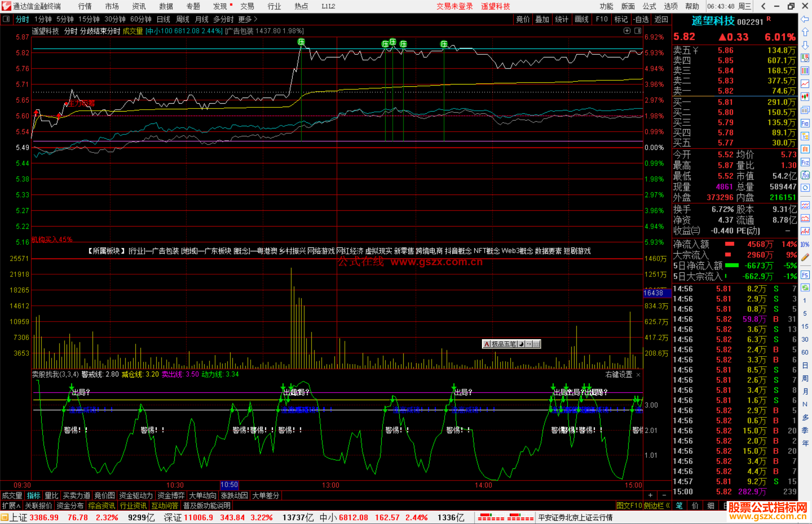The width and height of the screenshot is (812, 524).
Task: Select the 价 price distribution tab
Action: click(695, 506)
